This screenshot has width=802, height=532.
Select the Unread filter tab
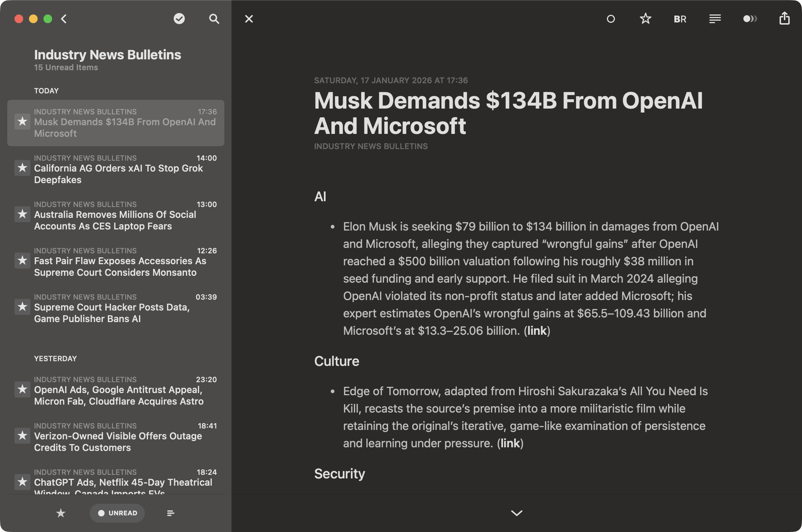point(117,513)
